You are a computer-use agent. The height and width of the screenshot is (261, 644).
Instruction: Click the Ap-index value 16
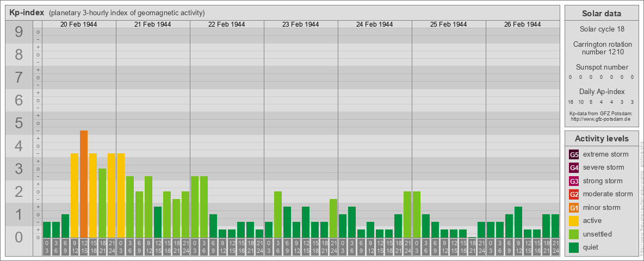click(x=571, y=102)
